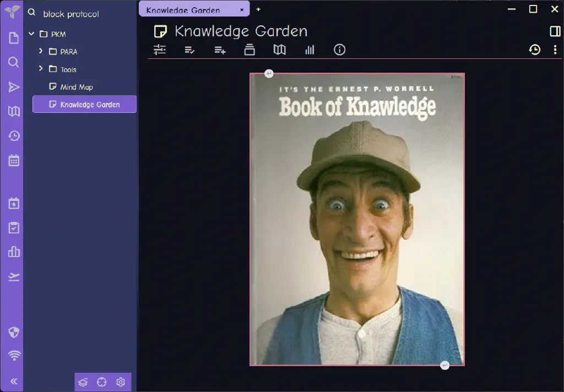Open the Trilium plant logo menu

click(x=12, y=12)
